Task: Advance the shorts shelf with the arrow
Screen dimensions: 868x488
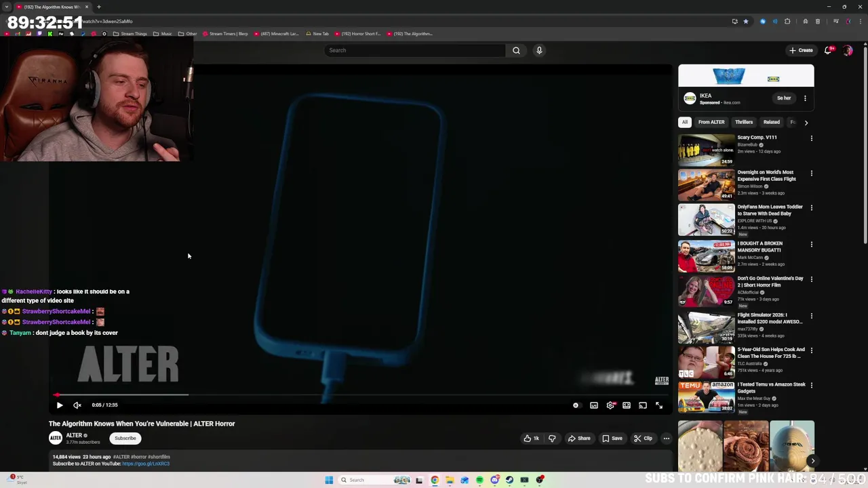Action: click(x=812, y=461)
